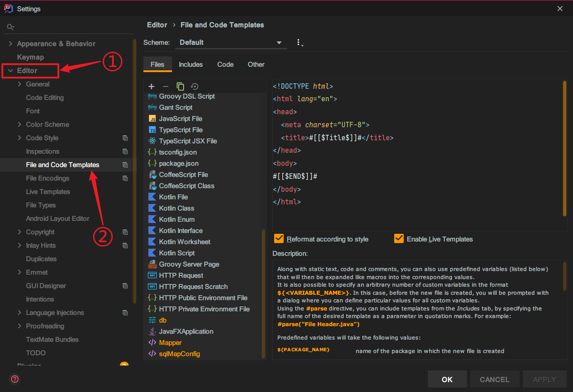Switch to the Includes tab

point(191,65)
